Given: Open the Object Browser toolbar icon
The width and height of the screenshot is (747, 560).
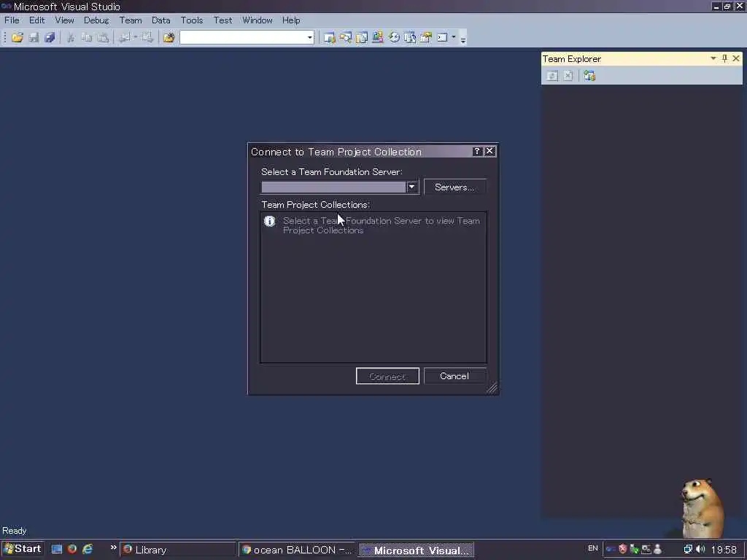Looking at the screenshot, I should pos(378,37).
